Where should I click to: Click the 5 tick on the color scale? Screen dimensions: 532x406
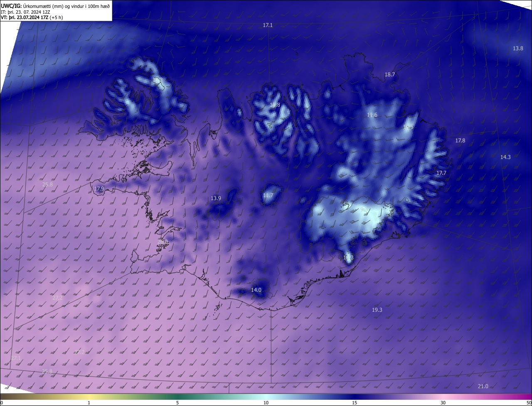click(177, 403)
